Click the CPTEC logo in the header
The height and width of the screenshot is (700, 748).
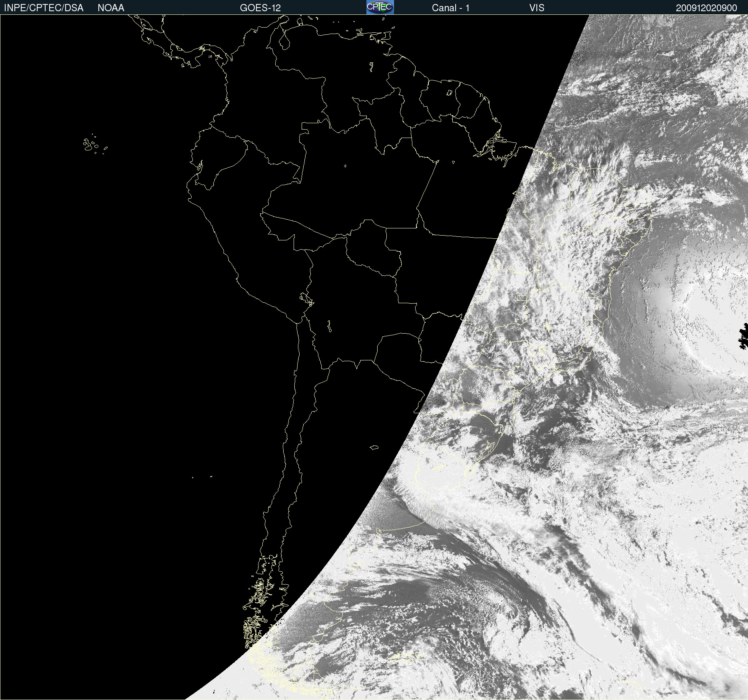(380, 7)
